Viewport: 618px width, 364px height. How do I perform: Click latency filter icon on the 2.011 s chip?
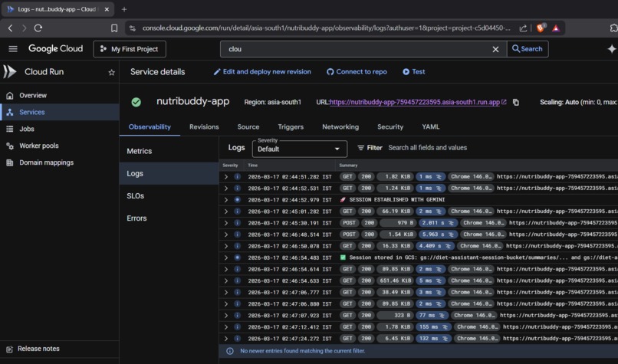tap(451, 223)
